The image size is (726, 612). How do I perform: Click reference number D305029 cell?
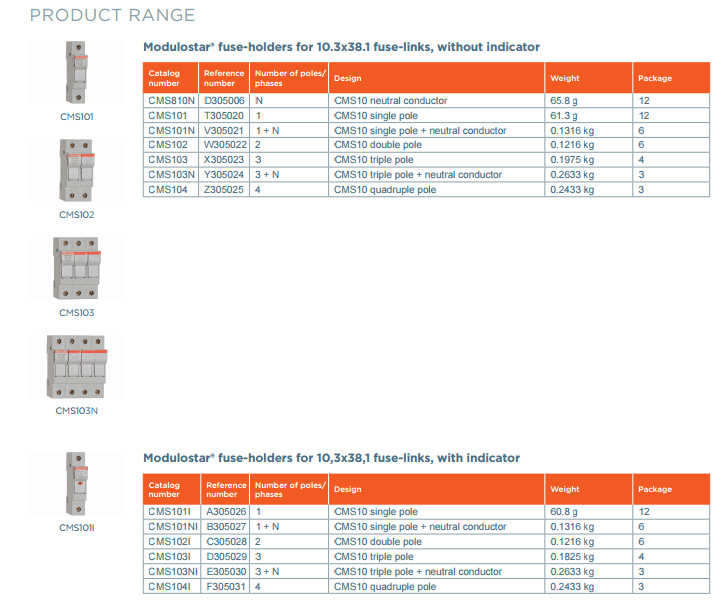click(x=225, y=556)
